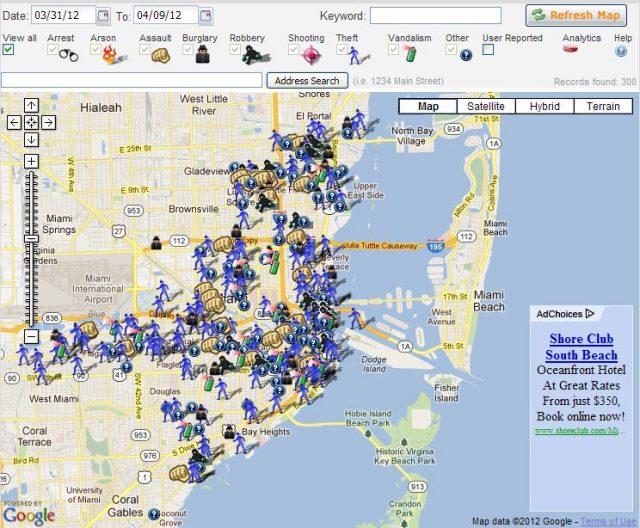This screenshot has height=528, width=640.
Task: Toggle the Arrest checkbox
Action: point(52,50)
